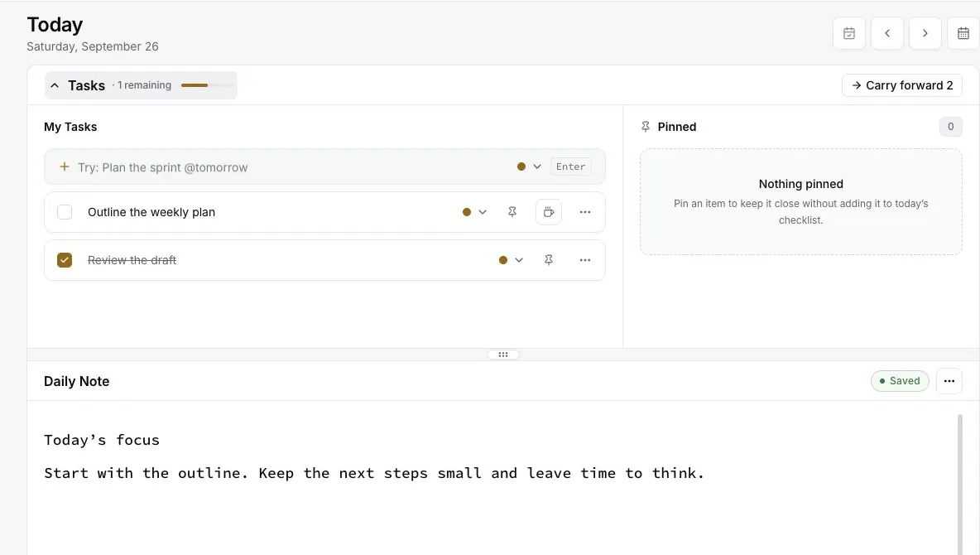Screen dimensions: 980x555
Task: Click the new task priority color dot
Action: pyautogui.click(x=521, y=167)
